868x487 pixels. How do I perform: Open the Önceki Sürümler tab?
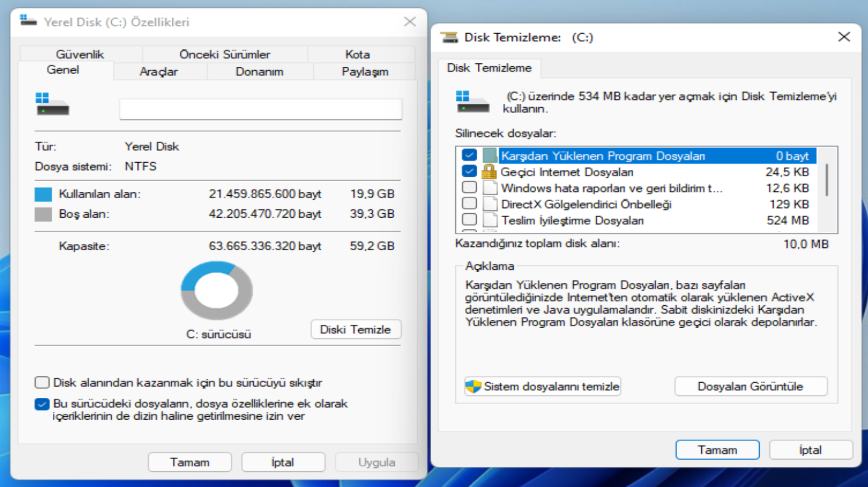point(225,54)
